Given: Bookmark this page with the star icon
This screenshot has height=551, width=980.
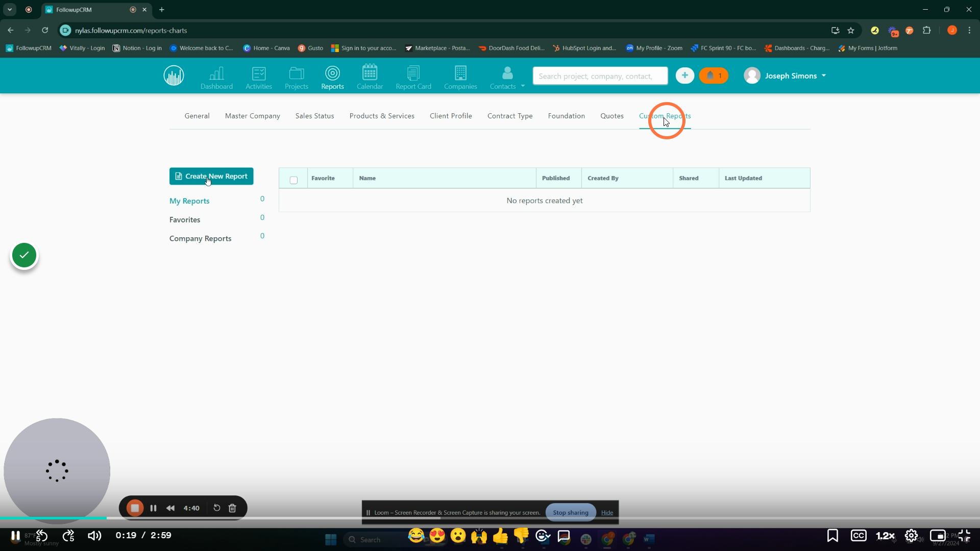Looking at the screenshot, I should (851, 31).
